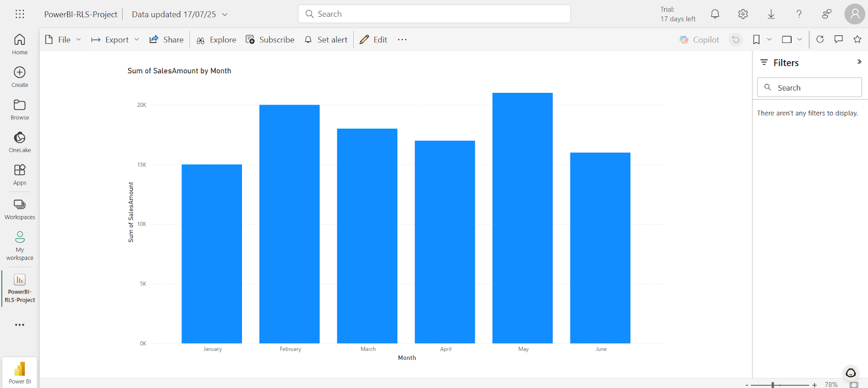Show more sidebar options ellipsis
The image size is (868, 388).
point(20,325)
